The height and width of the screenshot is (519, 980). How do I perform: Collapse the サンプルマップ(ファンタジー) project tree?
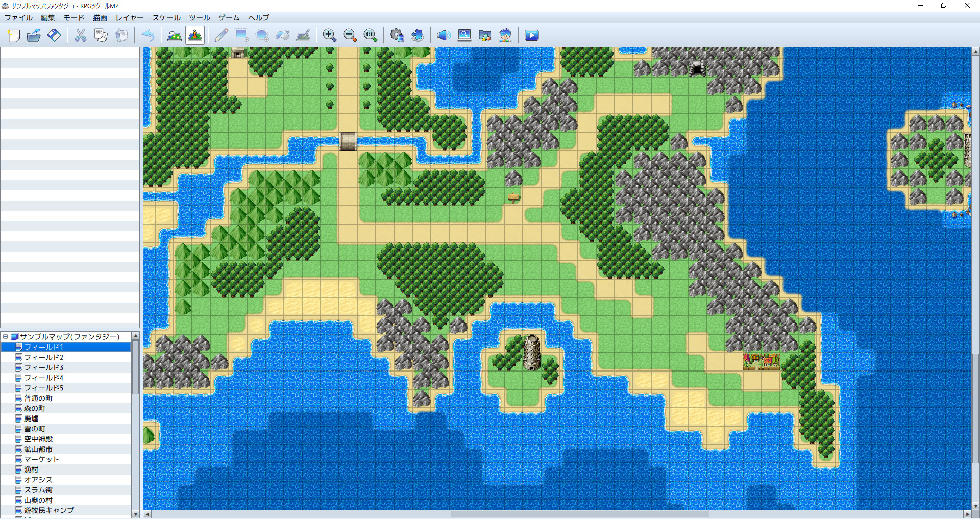(x=5, y=336)
